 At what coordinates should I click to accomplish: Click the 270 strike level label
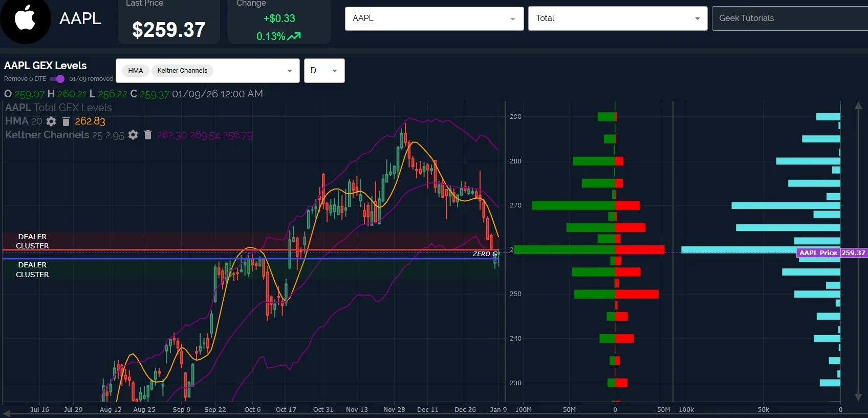tap(515, 205)
